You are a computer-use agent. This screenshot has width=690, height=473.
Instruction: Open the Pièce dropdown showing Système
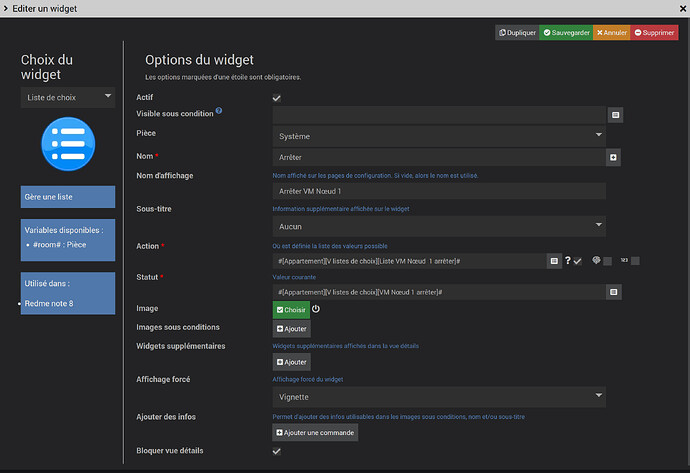pos(439,135)
